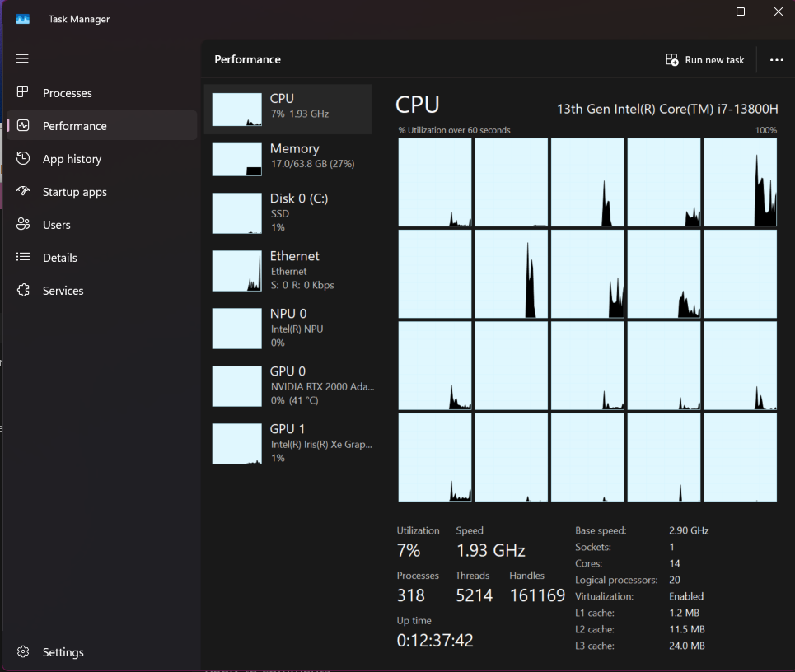Click the Performance pulse icon
795x672 pixels.
pyautogui.click(x=23, y=126)
